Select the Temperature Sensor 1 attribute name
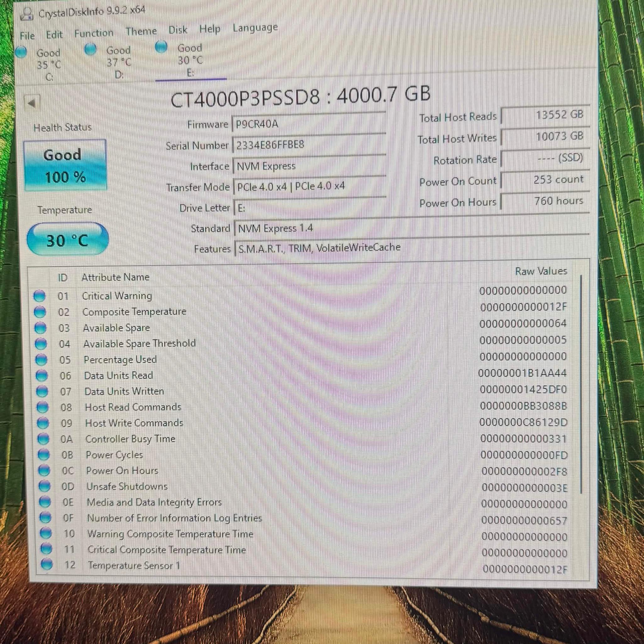This screenshot has width=644, height=644. (x=134, y=565)
